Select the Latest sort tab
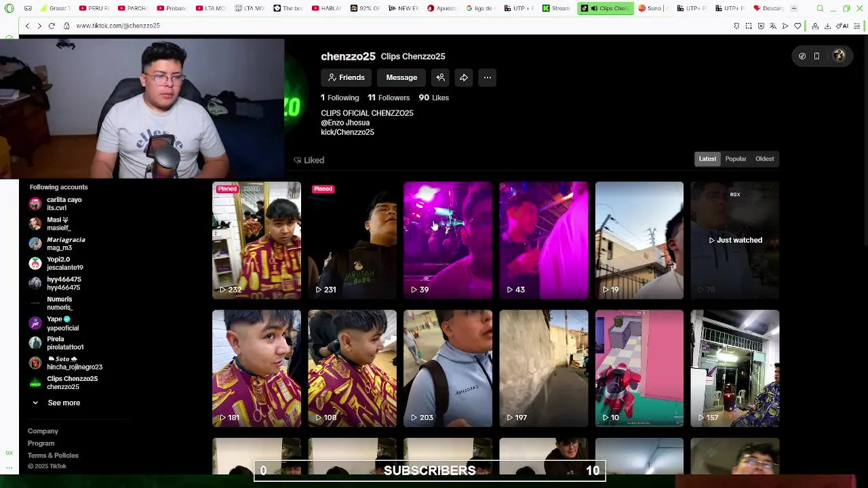The height and width of the screenshot is (488, 868). pyautogui.click(x=707, y=159)
